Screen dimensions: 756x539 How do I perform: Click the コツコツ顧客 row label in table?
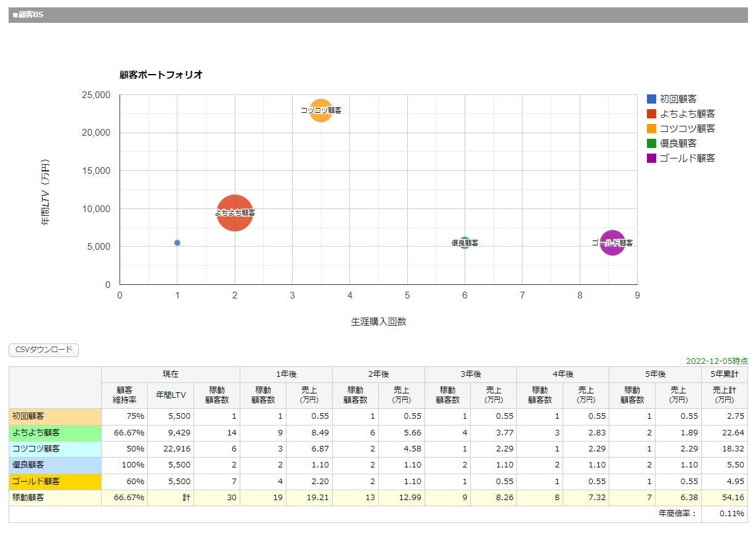pos(55,449)
